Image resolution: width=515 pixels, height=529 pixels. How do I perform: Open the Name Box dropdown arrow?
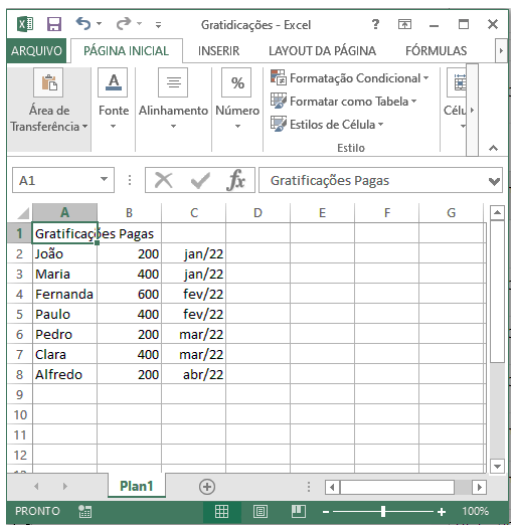(104, 179)
